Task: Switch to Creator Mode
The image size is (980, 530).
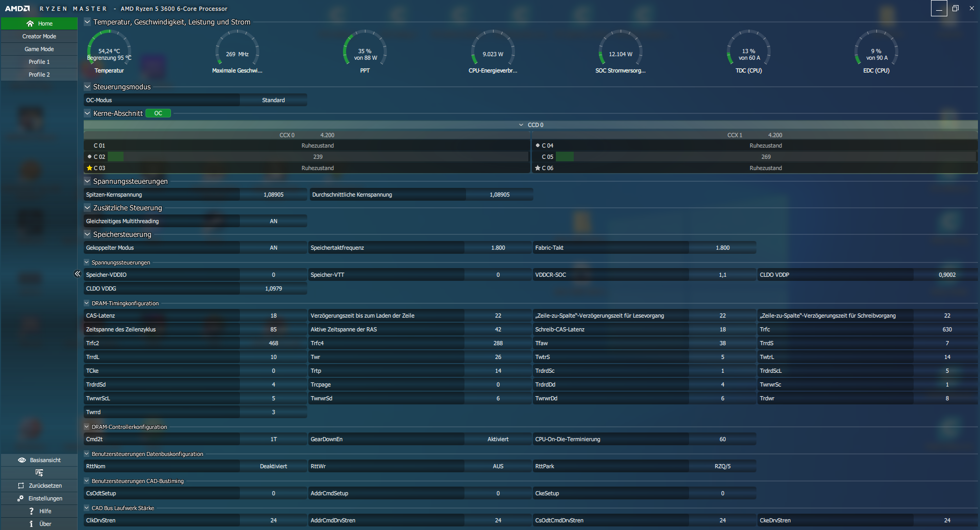Action: point(39,36)
